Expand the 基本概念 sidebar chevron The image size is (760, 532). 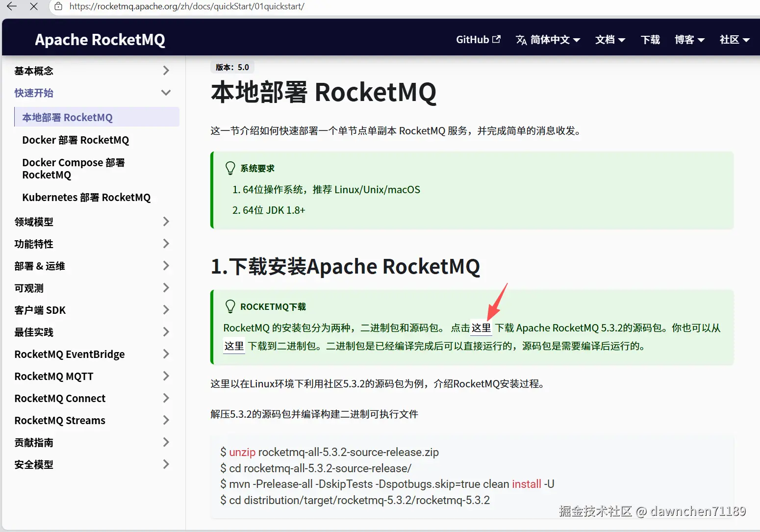point(166,71)
